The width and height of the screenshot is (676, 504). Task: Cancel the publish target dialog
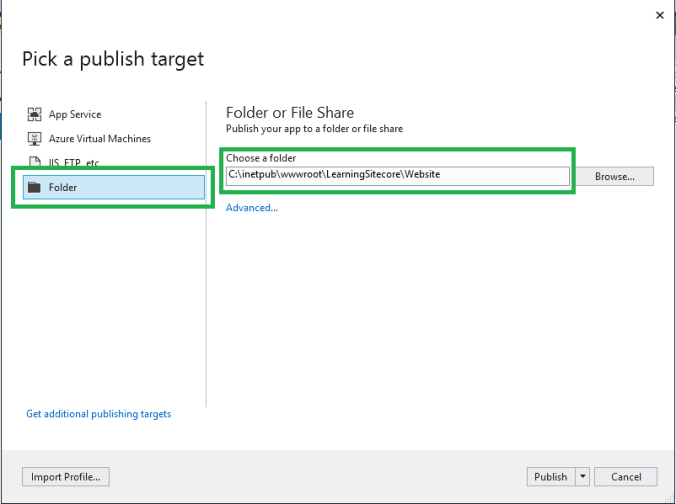(626, 477)
